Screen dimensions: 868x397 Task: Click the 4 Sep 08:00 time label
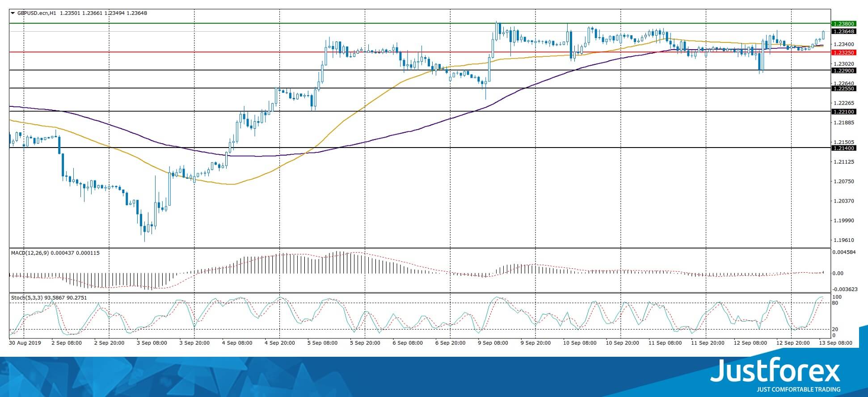click(x=237, y=343)
